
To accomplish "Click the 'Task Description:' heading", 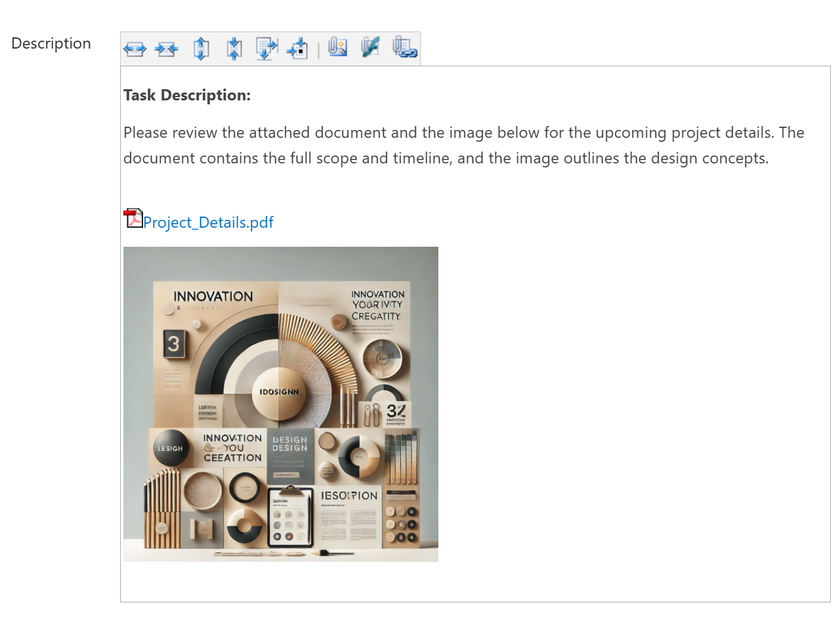I will 187,95.
